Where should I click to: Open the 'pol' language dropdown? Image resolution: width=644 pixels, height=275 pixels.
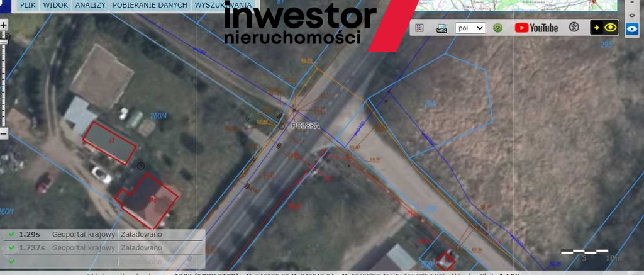pos(470,28)
